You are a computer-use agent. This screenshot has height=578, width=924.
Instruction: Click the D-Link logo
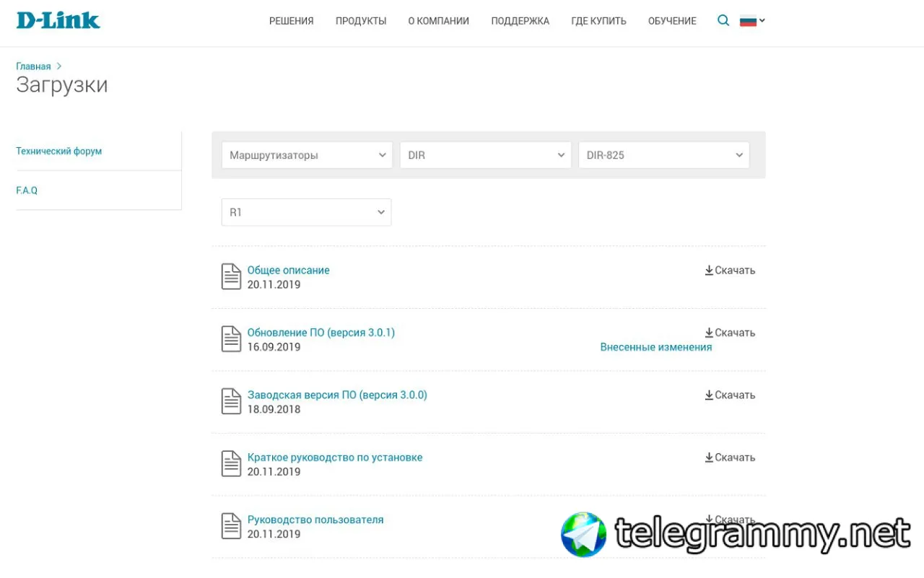point(58,20)
